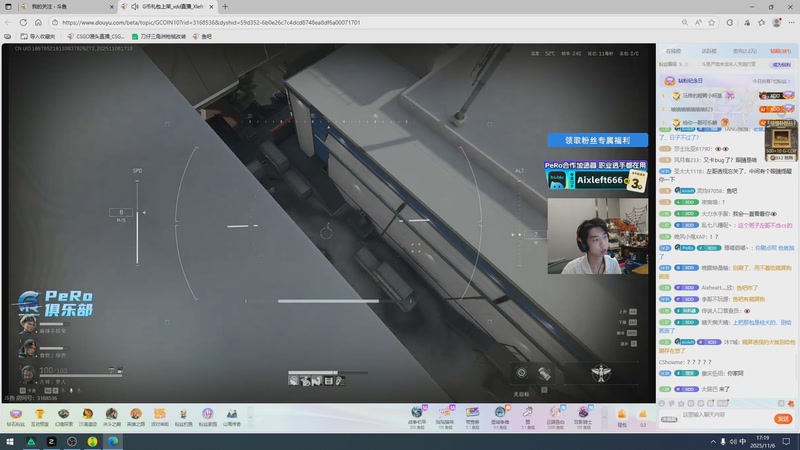Viewport: 800px width, 450px height.
Task: Open the emoji icon in chat toolbar
Action: pyautogui.click(x=662, y=403)
